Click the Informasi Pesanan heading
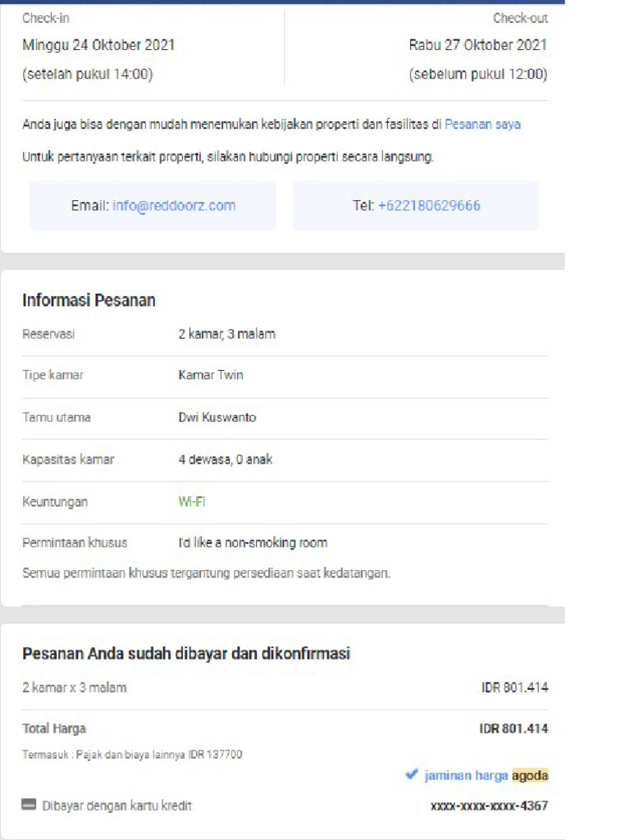 coord(89,300)
